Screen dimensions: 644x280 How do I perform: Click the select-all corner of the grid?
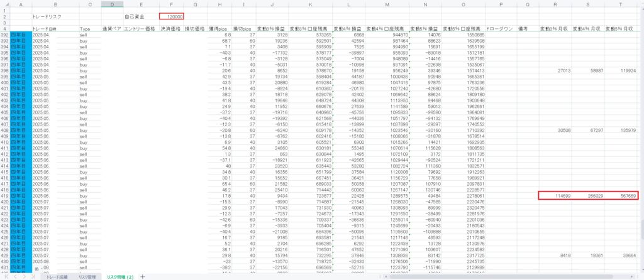pos(5,4)
